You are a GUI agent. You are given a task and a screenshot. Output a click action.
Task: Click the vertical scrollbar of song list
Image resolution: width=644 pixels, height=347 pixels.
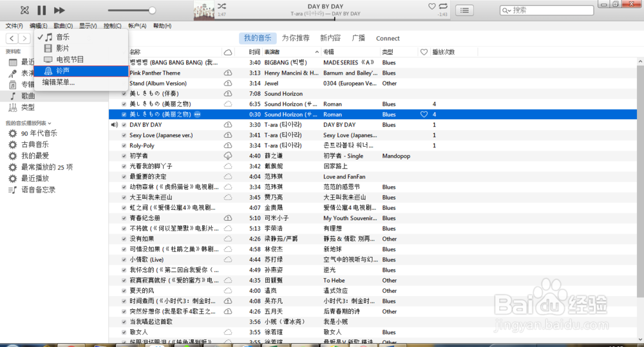tap(640, 181)
